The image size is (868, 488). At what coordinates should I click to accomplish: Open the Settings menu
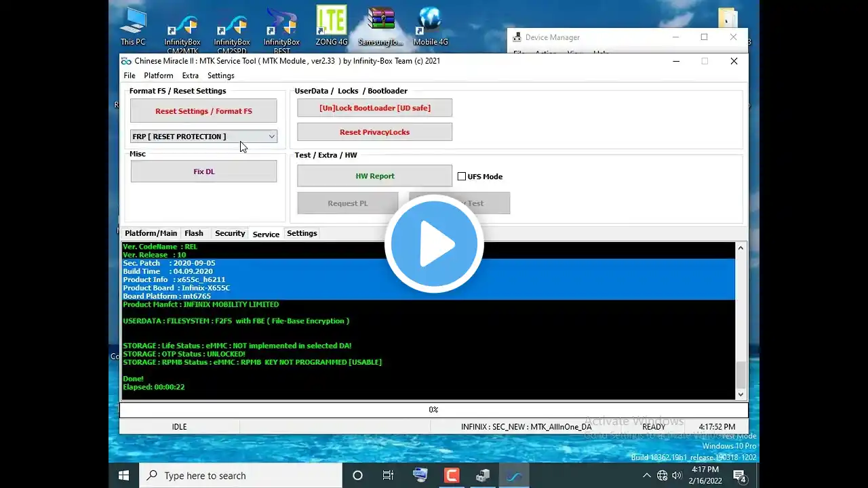click(221, 76)
